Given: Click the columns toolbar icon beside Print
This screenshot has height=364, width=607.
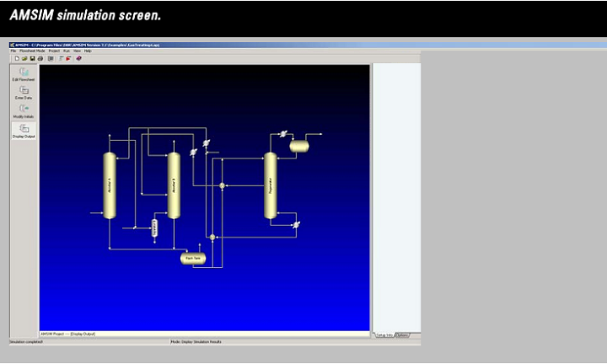Looking at the screenshot, I should [51, 58].
